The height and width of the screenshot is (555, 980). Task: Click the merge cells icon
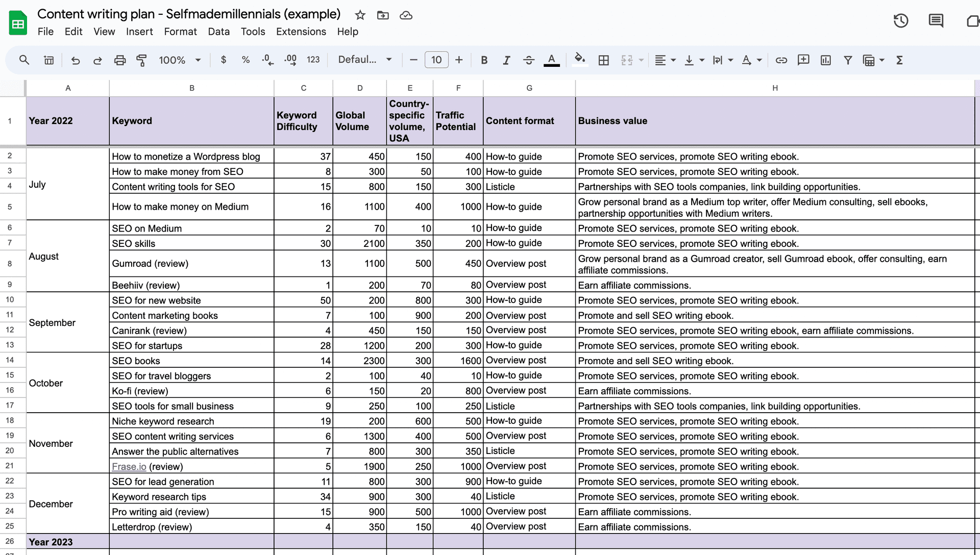(x=625, y=60)
